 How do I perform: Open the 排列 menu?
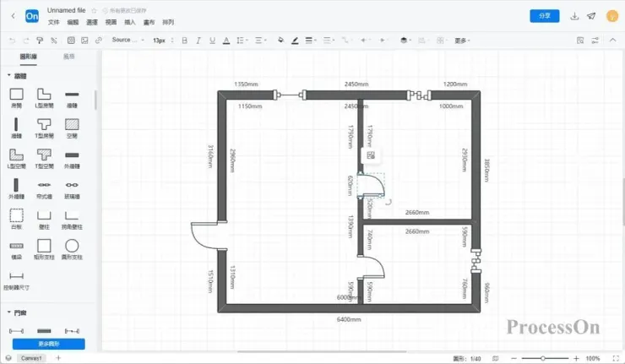[x=168, y=22]
